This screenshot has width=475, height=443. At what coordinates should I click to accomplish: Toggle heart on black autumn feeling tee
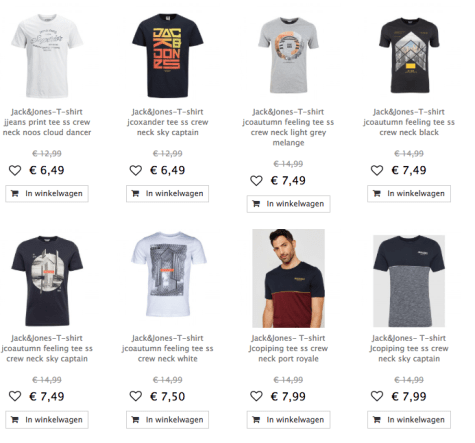pos(377,170)
